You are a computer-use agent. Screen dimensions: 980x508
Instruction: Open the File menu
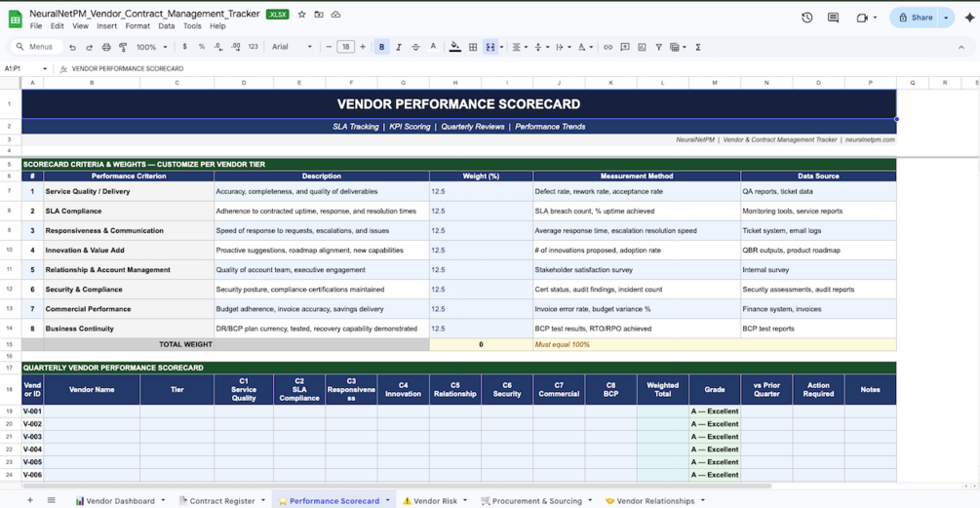pos(36,26)
